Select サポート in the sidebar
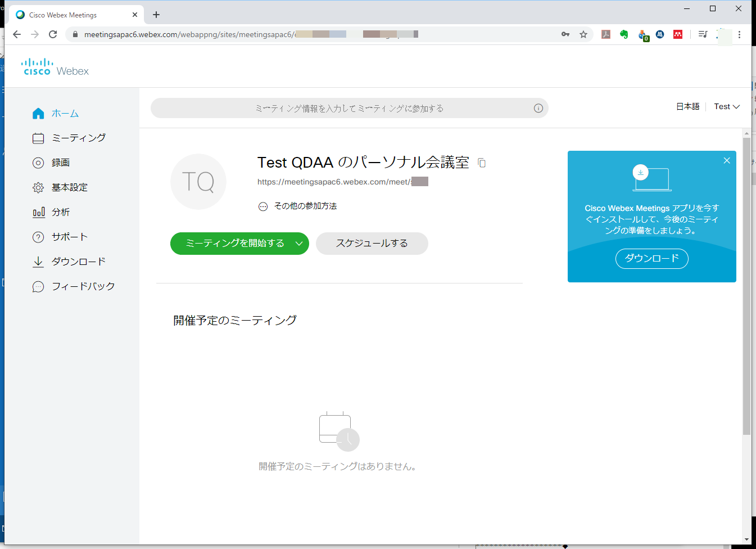This screenshot has height=549, width=756. [70, 237]
